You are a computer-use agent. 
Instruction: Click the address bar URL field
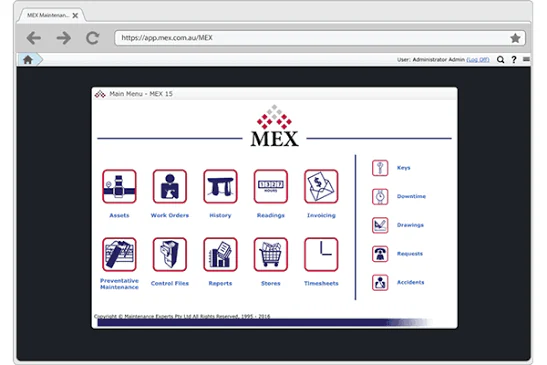[x=320, y=38]
